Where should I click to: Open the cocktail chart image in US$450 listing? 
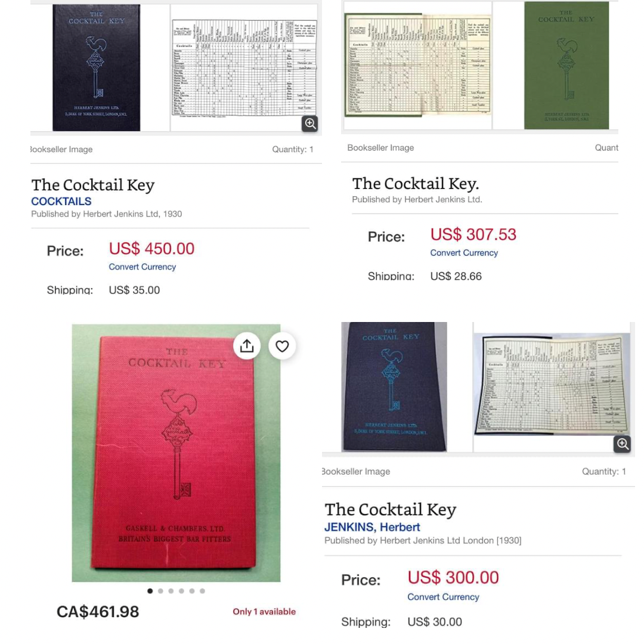click(x=244, y=68)
